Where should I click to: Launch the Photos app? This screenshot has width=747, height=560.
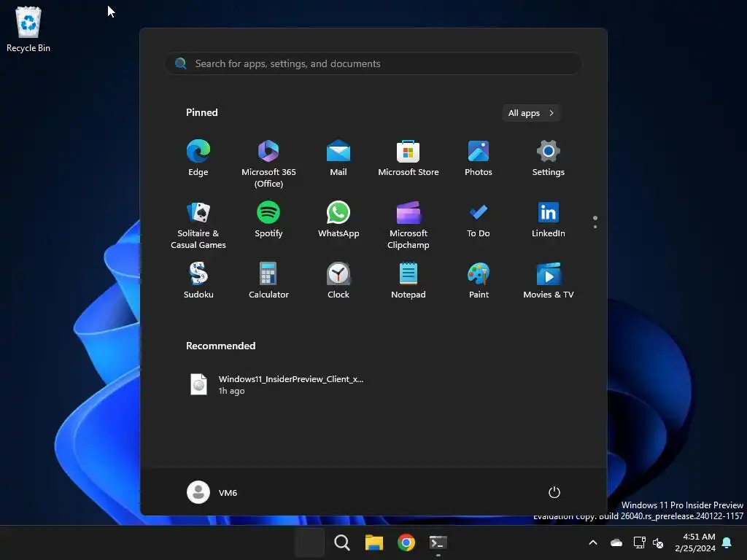click(x=479, y=158)
